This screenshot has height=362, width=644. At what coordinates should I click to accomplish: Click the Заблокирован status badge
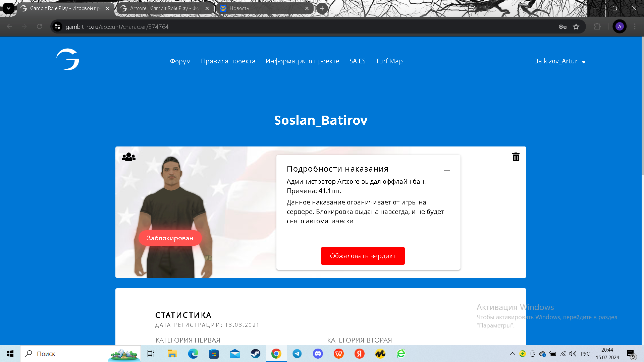coord(170,238)
